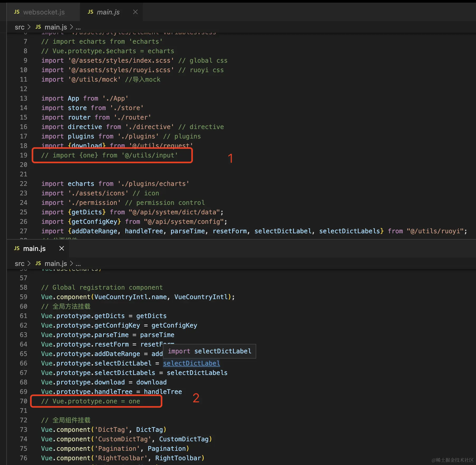Follow the underlined selectDictLabel reference on line 66
The height and width of the screenshot is (465, 476).
(191, 363)
